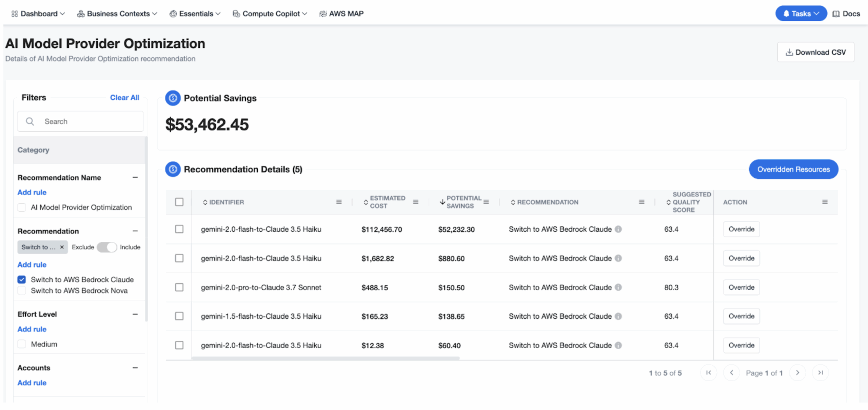Open the Business Contexts dropdown
The height and width of the screenshot is (410, 868).
click(x=117, y=14)
